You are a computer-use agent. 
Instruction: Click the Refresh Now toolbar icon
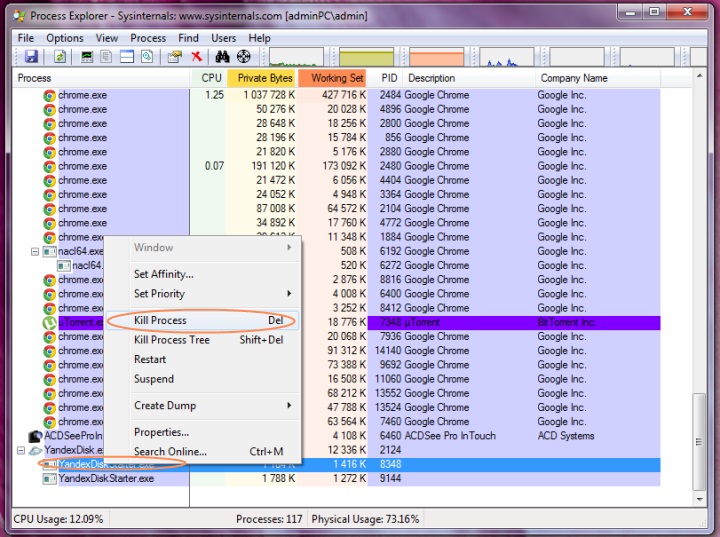click(60, 57)
